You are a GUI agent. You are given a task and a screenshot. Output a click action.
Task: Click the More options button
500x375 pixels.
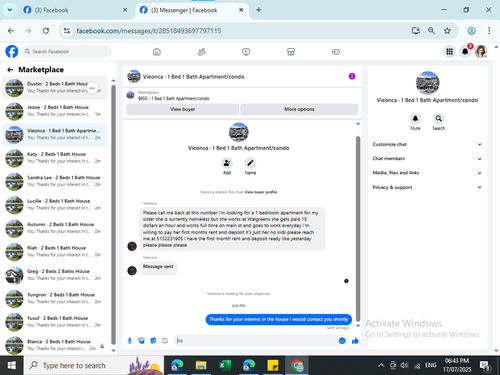(x=299, y=109)
